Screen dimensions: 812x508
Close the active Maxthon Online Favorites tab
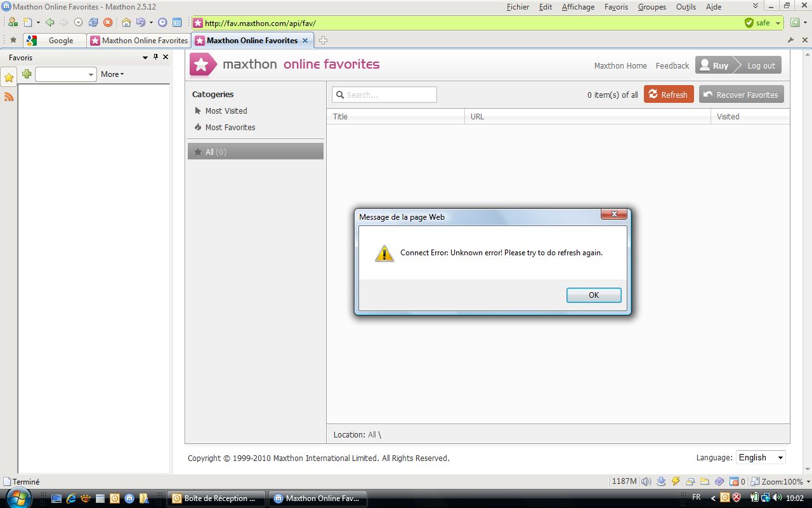coord(304,40)
